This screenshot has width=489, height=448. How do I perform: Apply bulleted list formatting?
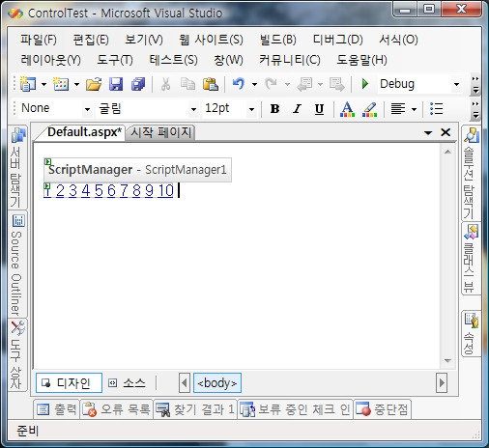pyautogui.click(x=437, y=109)
